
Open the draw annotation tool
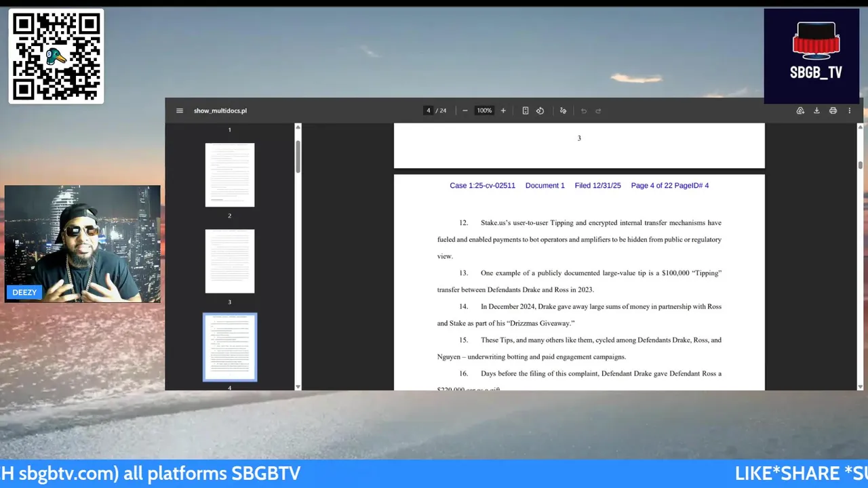(563, 110)
